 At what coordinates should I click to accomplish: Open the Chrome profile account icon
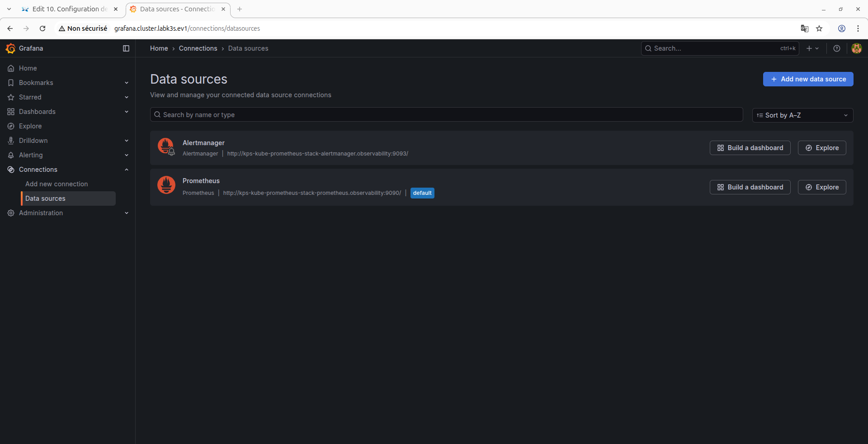(x=842, y=28)
